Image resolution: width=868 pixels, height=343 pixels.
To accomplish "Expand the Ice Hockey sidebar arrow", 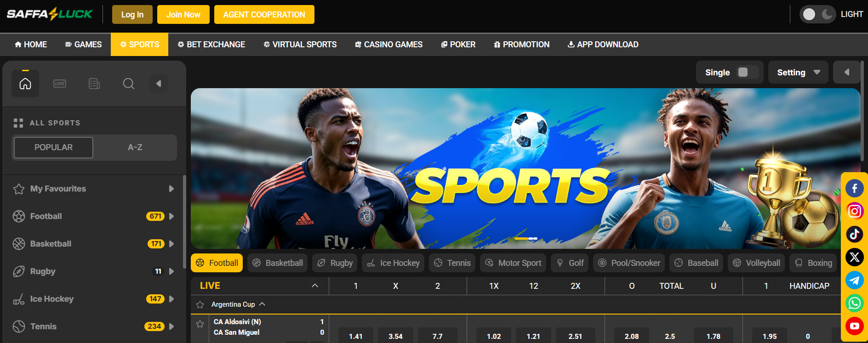I will pyautogui.click(x=171, y=299).
